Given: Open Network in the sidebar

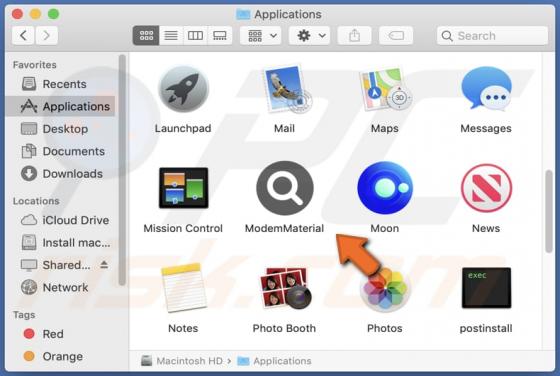Looking at the screenshot, I should click(61, 287).
